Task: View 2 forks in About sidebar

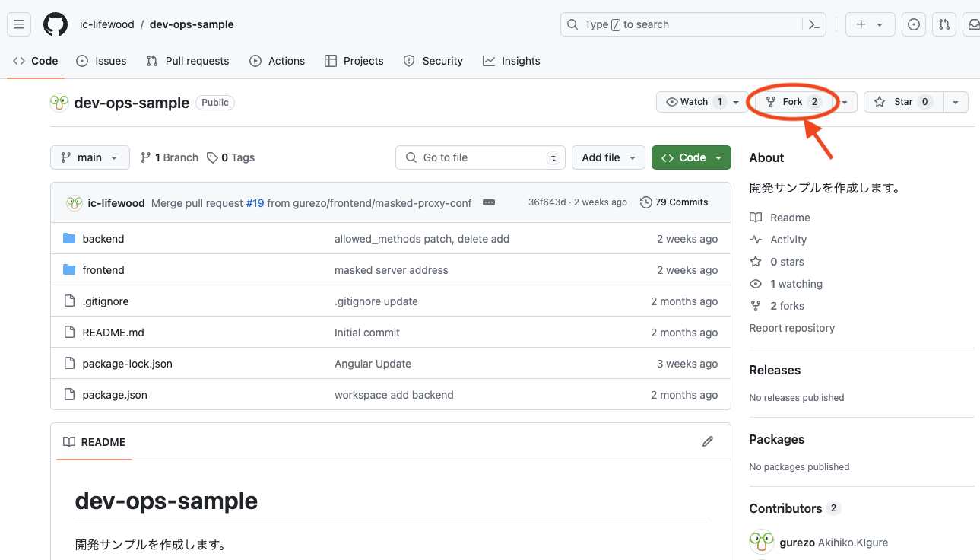Action: 777,306
